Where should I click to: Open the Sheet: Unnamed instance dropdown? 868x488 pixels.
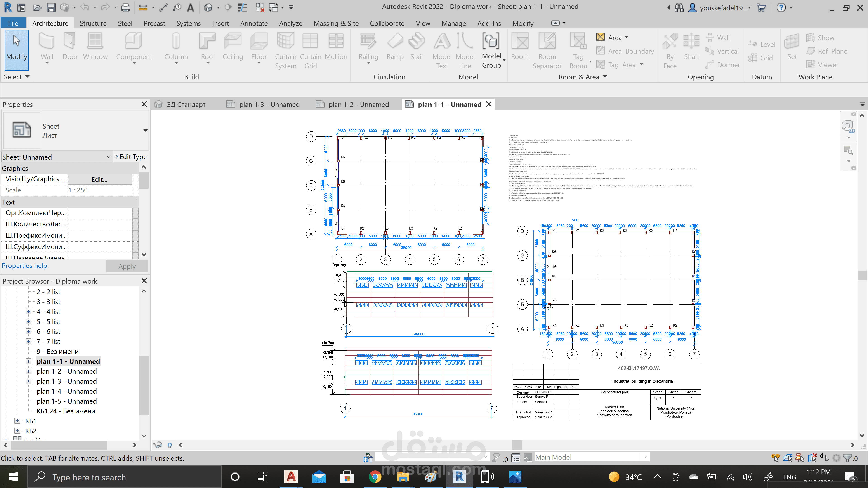coord(108,157)
